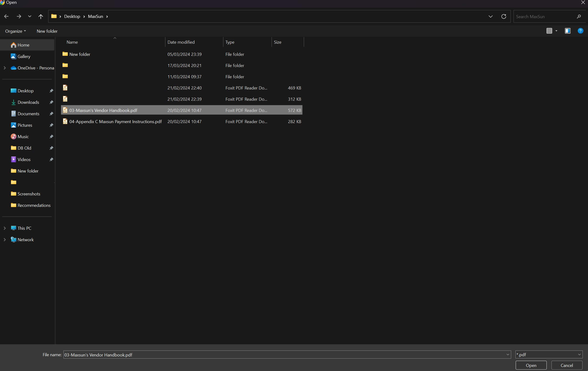Open Gallery in the sidebar
The height and width of the screenshot is (371, 588).
coord(24,56)
